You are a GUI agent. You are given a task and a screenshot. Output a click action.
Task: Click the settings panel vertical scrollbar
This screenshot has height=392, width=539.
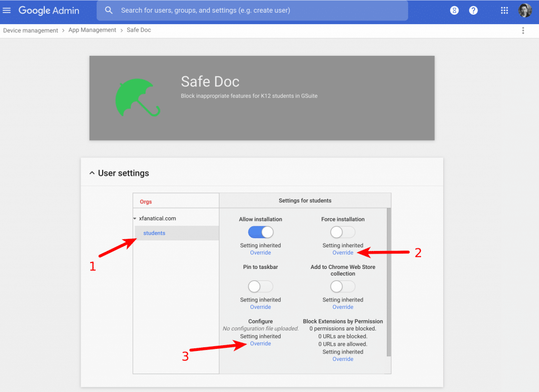point(389,282)
